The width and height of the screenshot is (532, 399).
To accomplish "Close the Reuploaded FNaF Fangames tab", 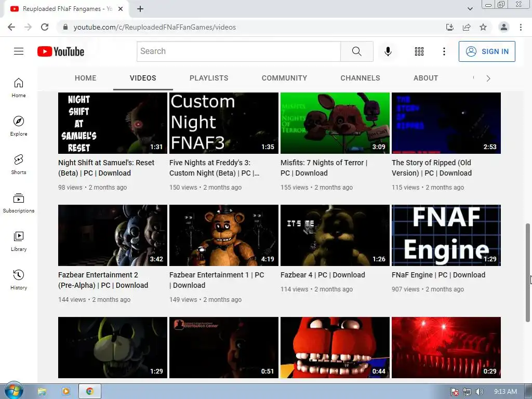I will click(121, 9).
